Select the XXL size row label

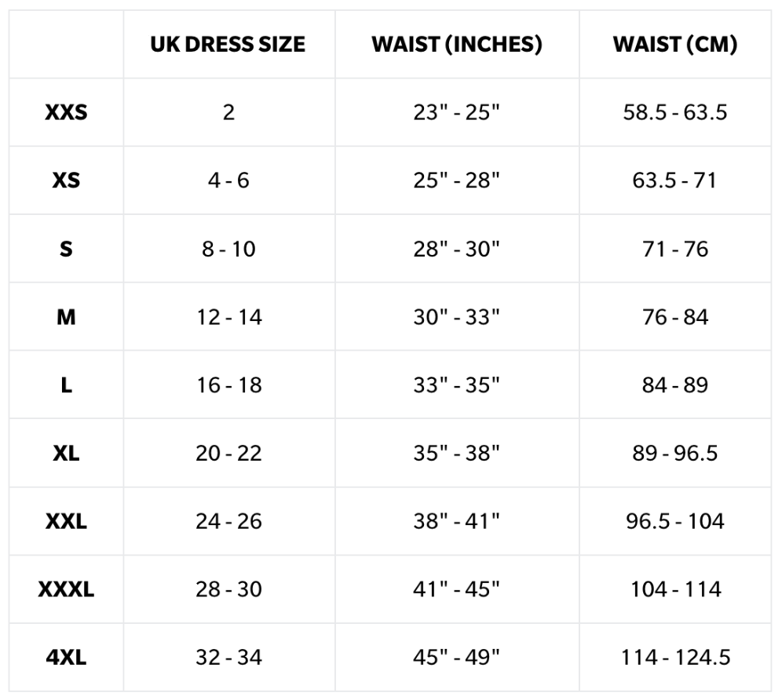66,521
